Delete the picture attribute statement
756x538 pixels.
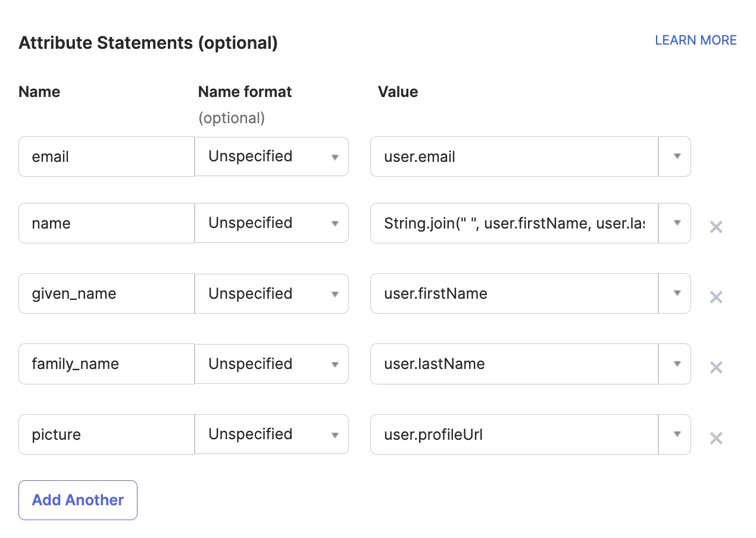click(x=716, y=439)
